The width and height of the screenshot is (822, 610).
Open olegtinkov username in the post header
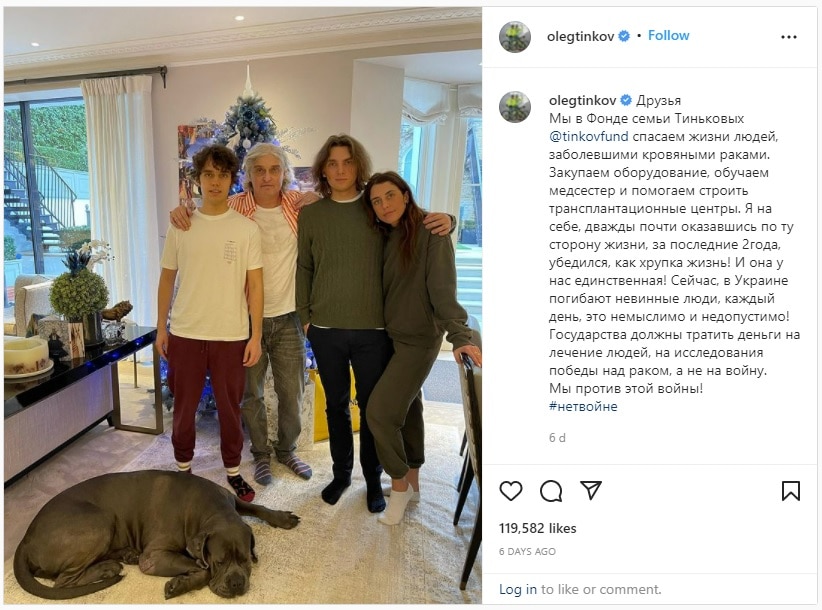click(x=580, y=37)
